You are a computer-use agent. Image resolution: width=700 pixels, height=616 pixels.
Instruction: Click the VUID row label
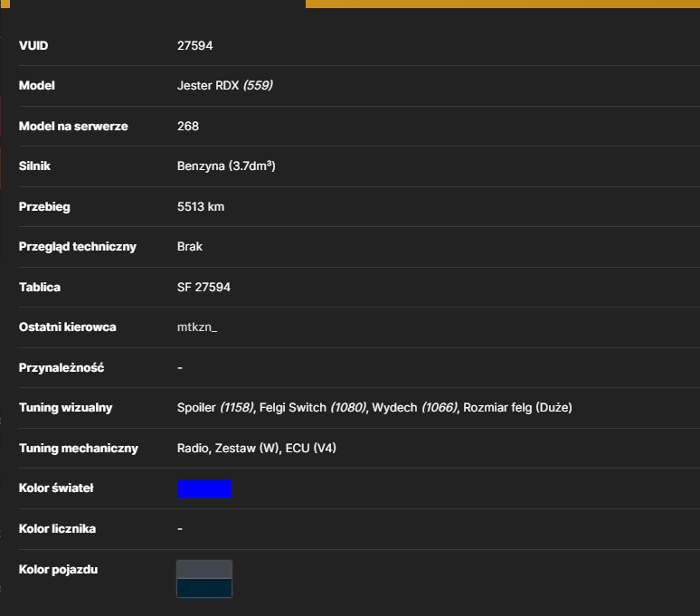coord(33,45)
